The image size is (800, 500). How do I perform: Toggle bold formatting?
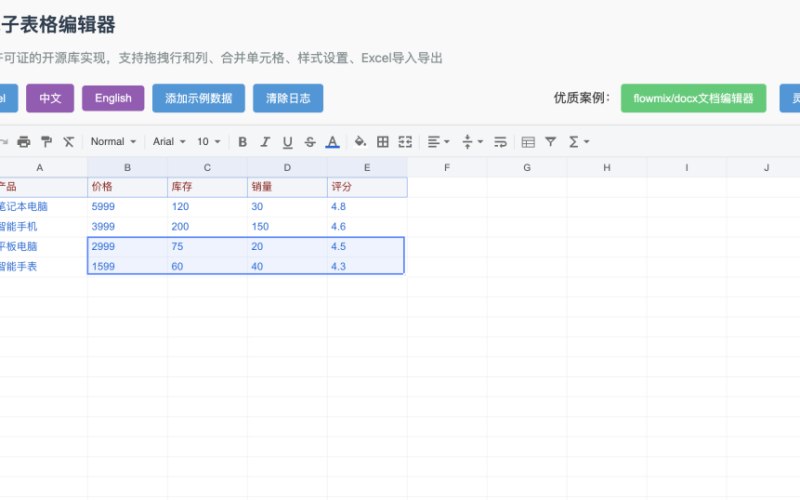pos(243,142)
